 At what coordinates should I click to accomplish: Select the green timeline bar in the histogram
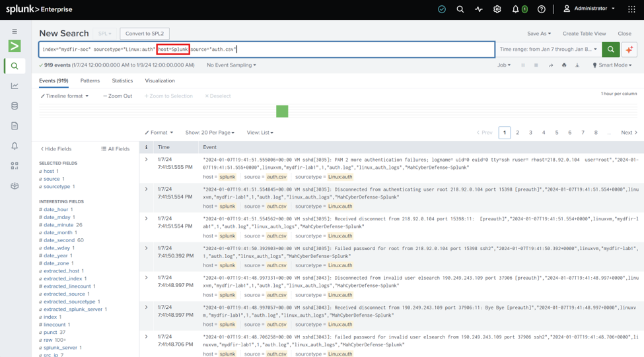click(282, 112)
